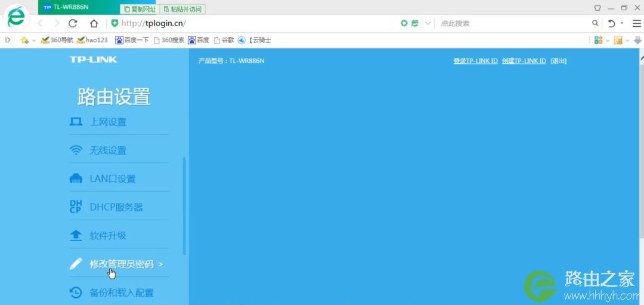Reload the tplogin.cn page
Viewport: 644px width, 305px height.
73,23
